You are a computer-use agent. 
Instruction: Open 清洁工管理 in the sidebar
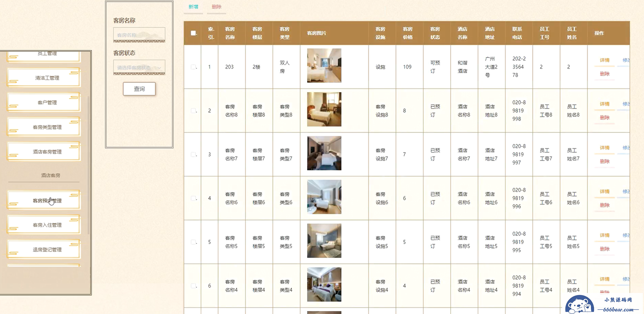(x=44, y=78)
